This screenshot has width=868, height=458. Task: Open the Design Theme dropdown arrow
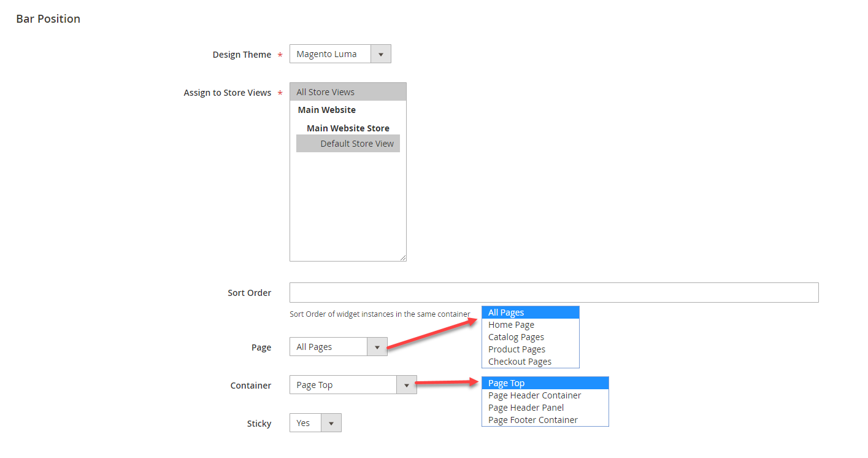(x=380, y=54)
